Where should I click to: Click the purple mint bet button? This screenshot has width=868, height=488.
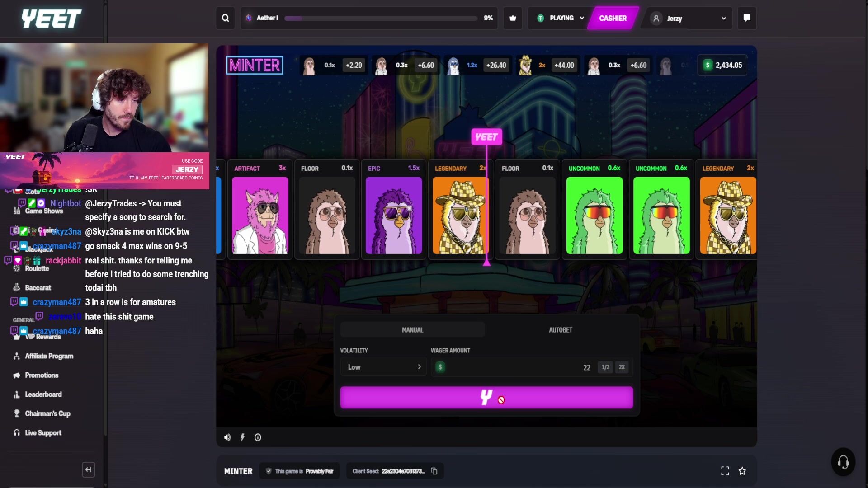click(x=486, y=398)
